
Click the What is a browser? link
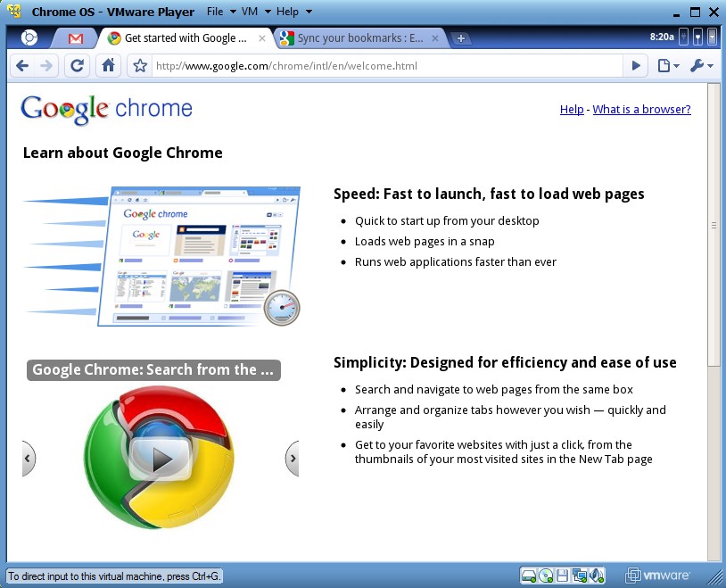coord(643,109)
